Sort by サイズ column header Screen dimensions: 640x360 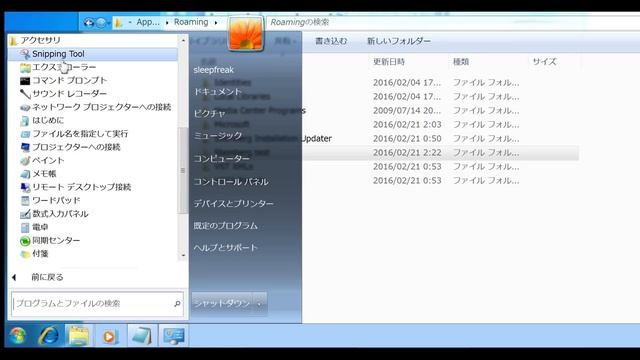click(544, 62)
